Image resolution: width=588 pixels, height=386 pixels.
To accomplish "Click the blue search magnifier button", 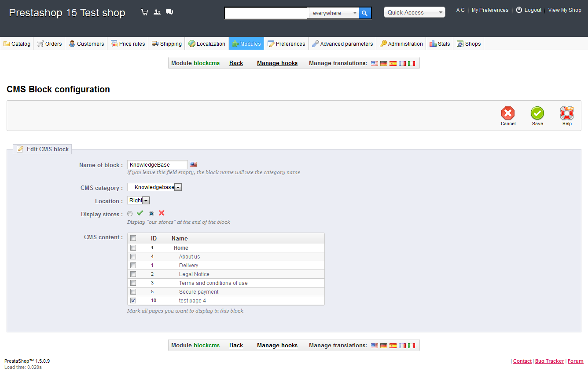I will click(x=365, y=13).
